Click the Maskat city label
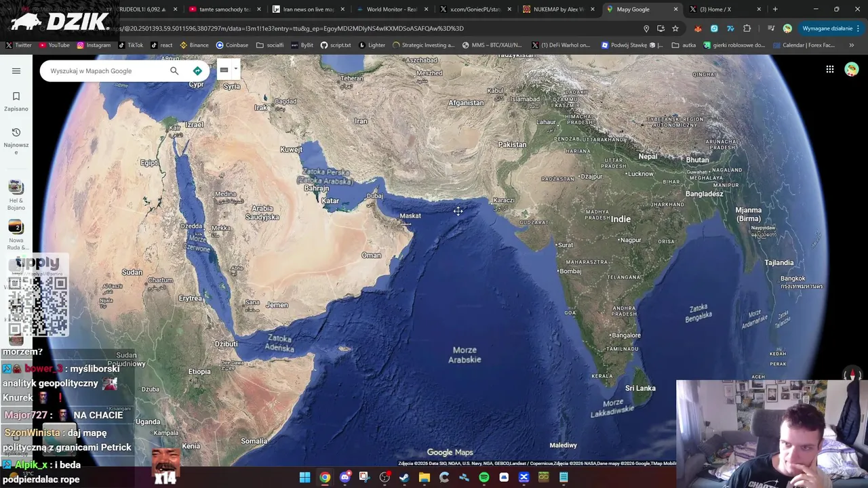The width and height of the screenshot is (868, 488). coord(410,216)
